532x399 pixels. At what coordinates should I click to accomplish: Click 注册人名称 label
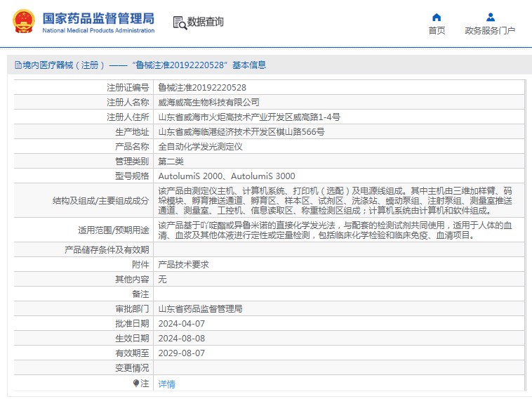(x=128, y=103)
